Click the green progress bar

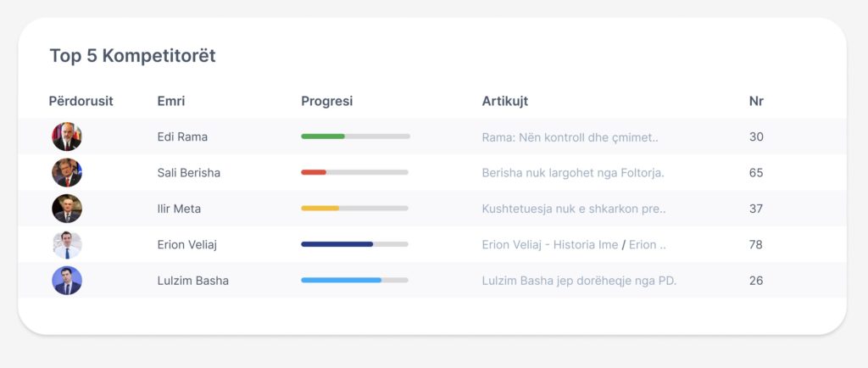point(323,137)
